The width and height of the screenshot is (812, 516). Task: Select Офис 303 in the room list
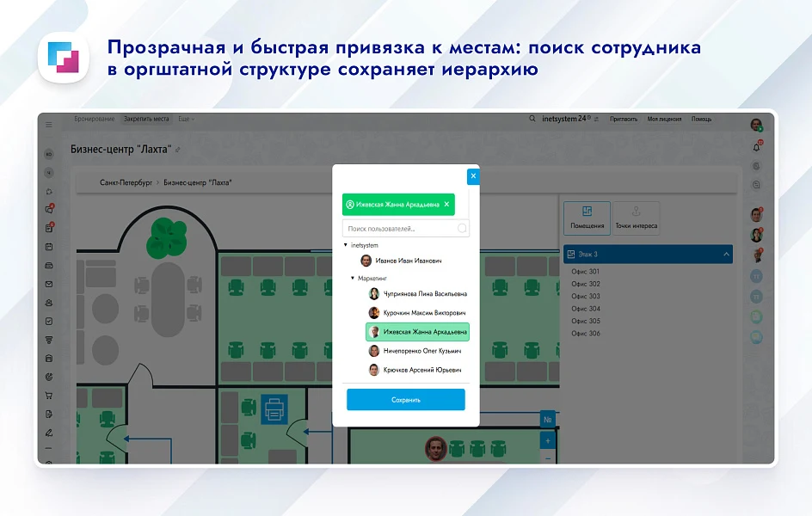(585, 296)
